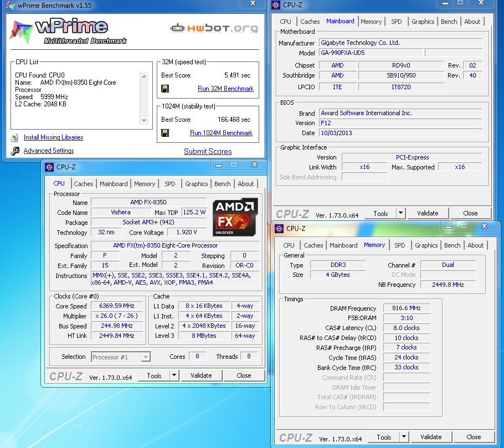
Task: Switch to Graphics tab in CPU window
Action: coord(197,184)
